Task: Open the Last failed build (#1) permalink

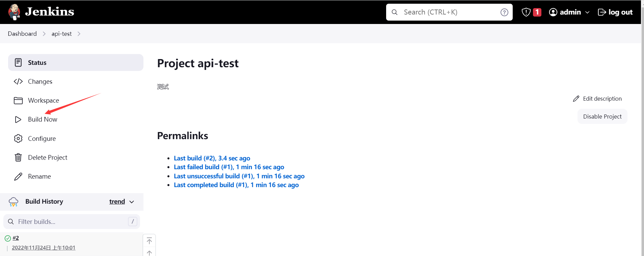Action: [x=229, y=167]
